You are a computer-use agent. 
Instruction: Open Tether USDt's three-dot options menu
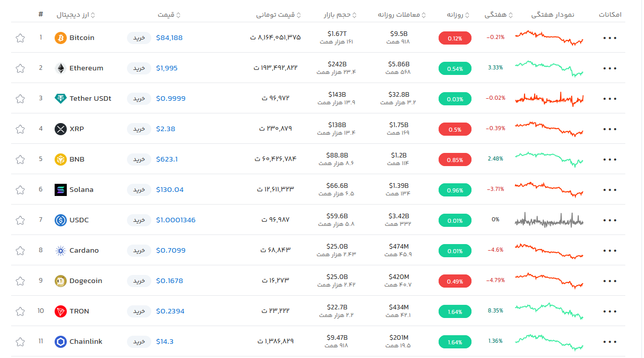coord(610,99)
